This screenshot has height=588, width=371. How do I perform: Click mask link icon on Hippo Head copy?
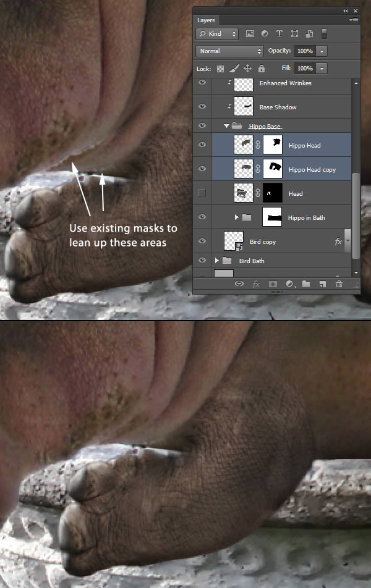pos(258,169)
